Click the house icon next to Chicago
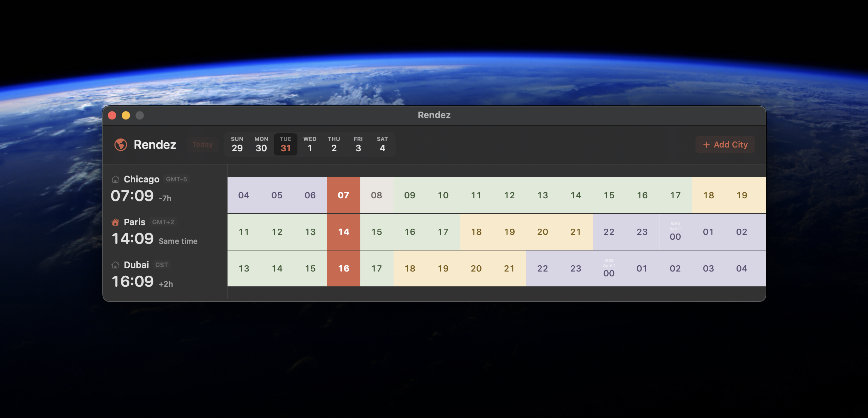 (116, 179)
